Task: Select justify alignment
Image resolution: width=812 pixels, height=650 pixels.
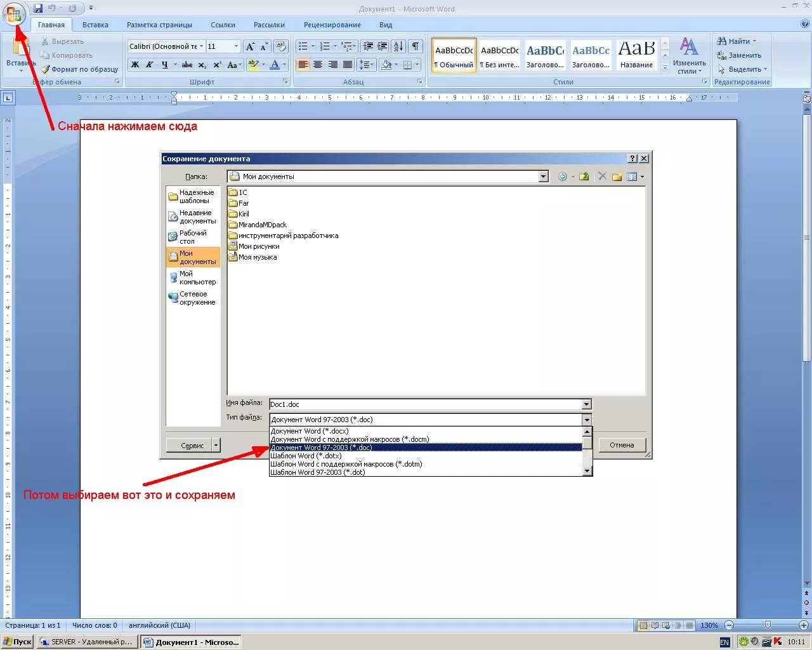Action: point(348,65)
